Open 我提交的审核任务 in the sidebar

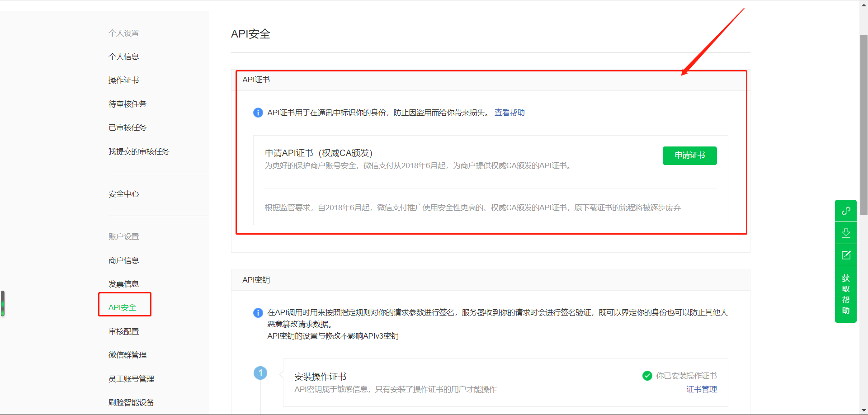click(139, 151)
